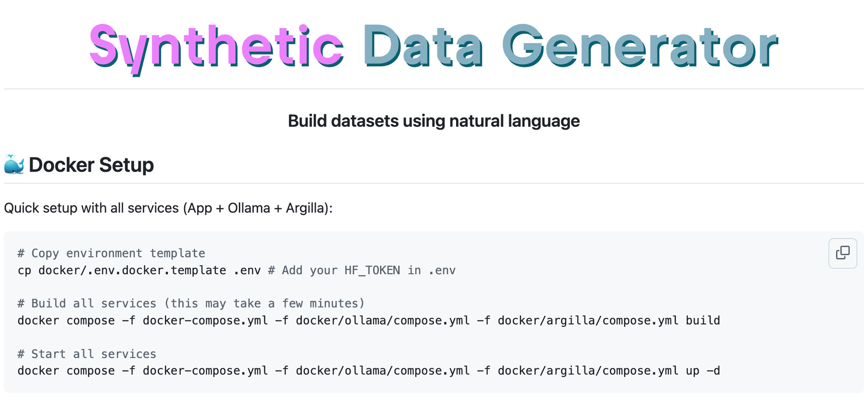This screenshot has height=398, width=868.
Task: Click the Copy environment template comment line
Action: coord(112,253)
